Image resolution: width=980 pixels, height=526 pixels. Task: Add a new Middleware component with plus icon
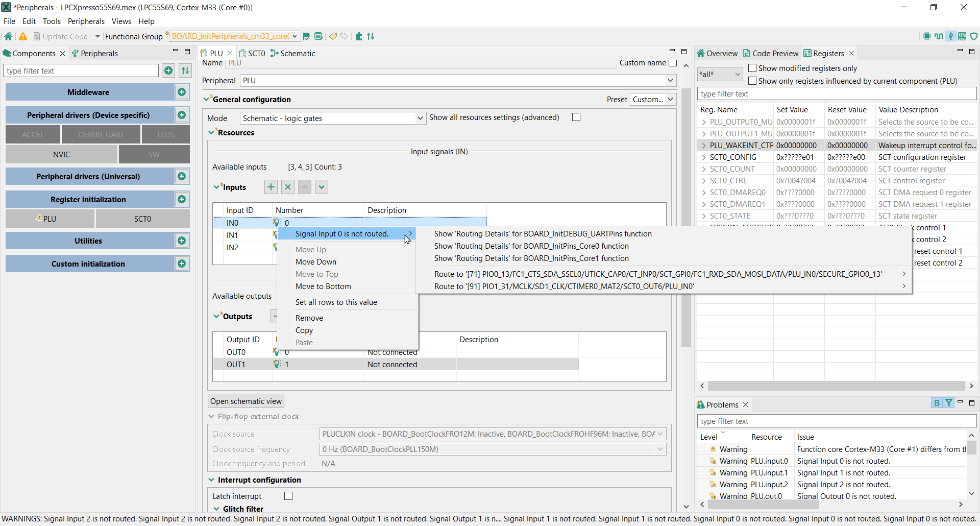[x=182, y=92]
